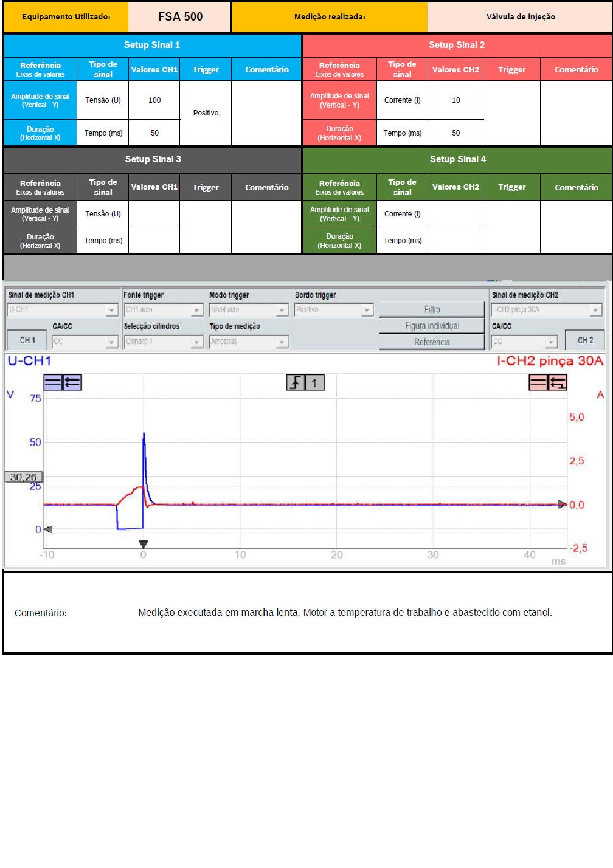The height and width of the screenshot is (868, 613).
Task: Click the blue CH1 horizontal lines icon
Action: (x=53, y=382)
